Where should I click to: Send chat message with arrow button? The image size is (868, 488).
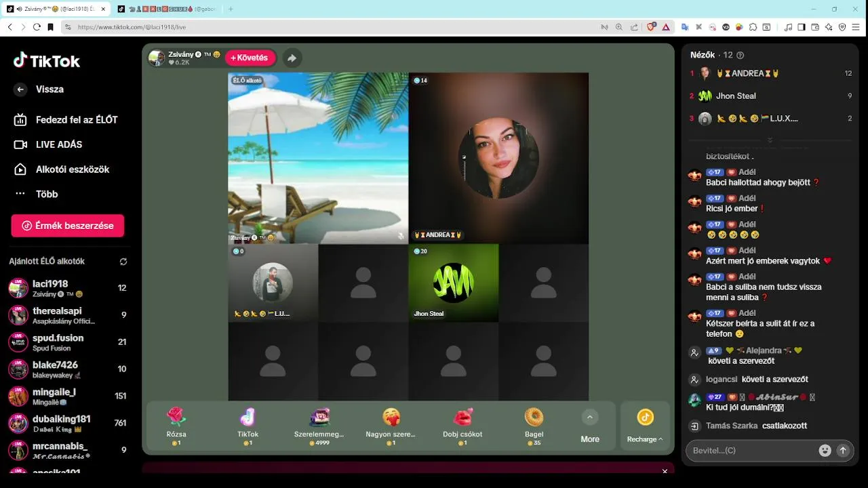pyautogui.click(x=844, y=450)
